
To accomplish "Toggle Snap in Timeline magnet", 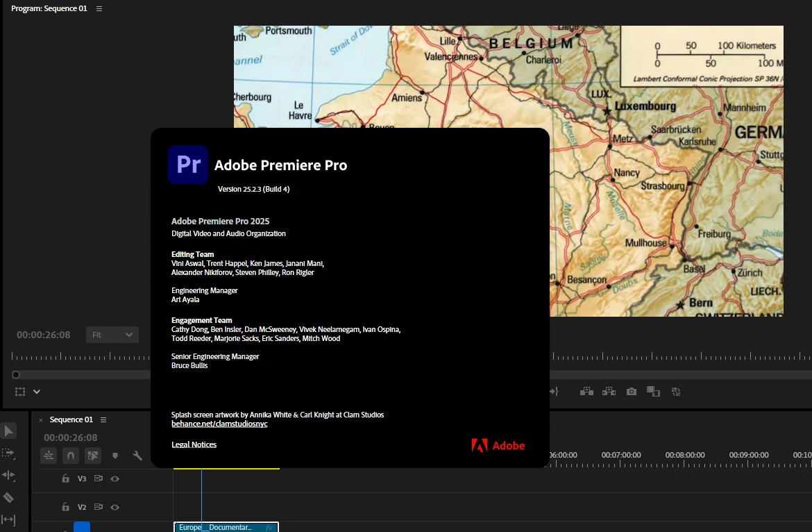I will (x=70, y=456).
